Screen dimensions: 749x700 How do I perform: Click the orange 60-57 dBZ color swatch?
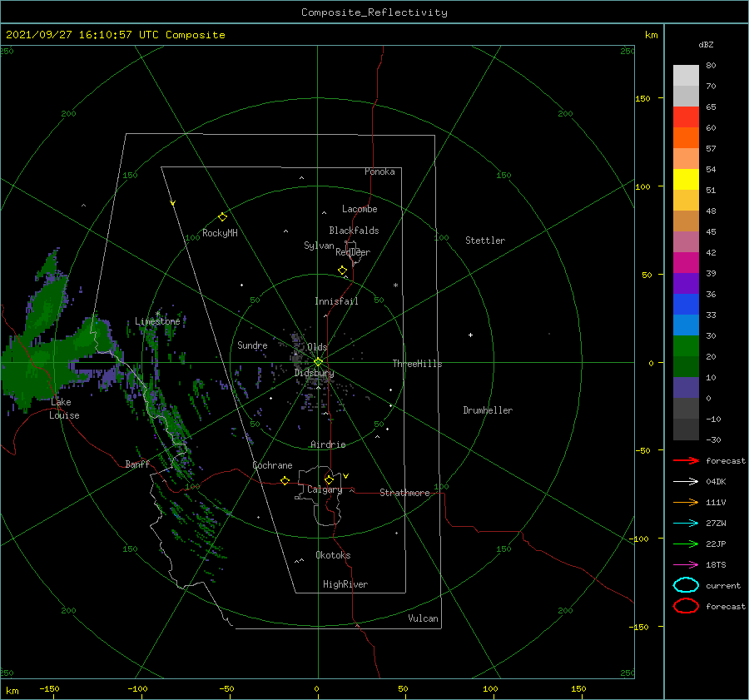pos(686,138)
